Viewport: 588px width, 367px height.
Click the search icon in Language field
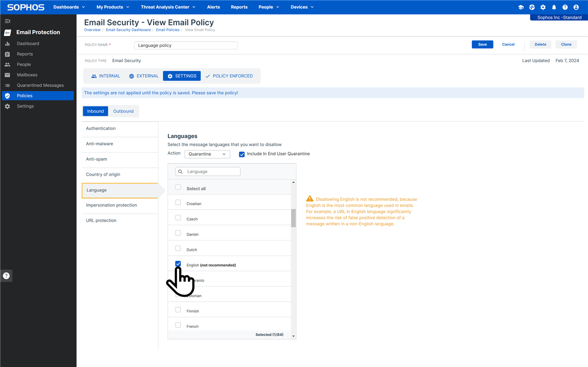coord(181,172)
